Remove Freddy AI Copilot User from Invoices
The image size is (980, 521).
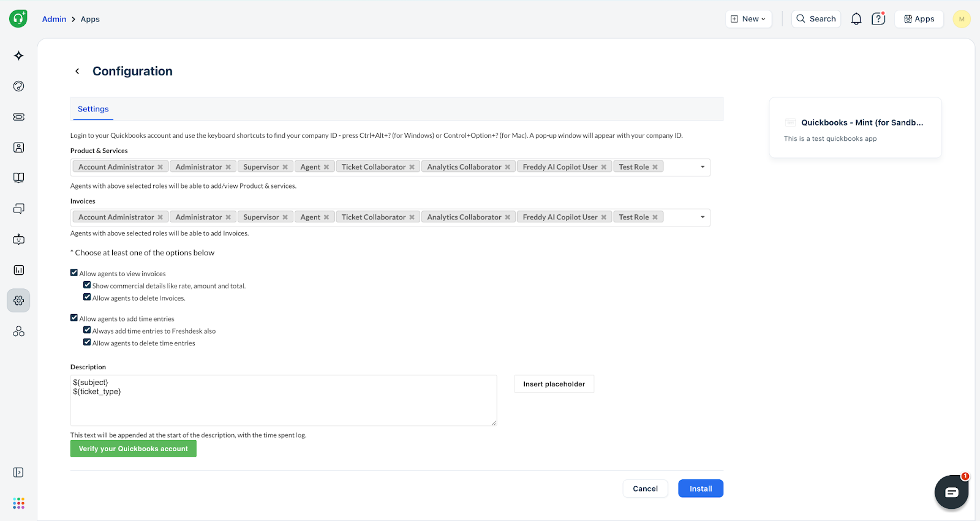point(603,217)
